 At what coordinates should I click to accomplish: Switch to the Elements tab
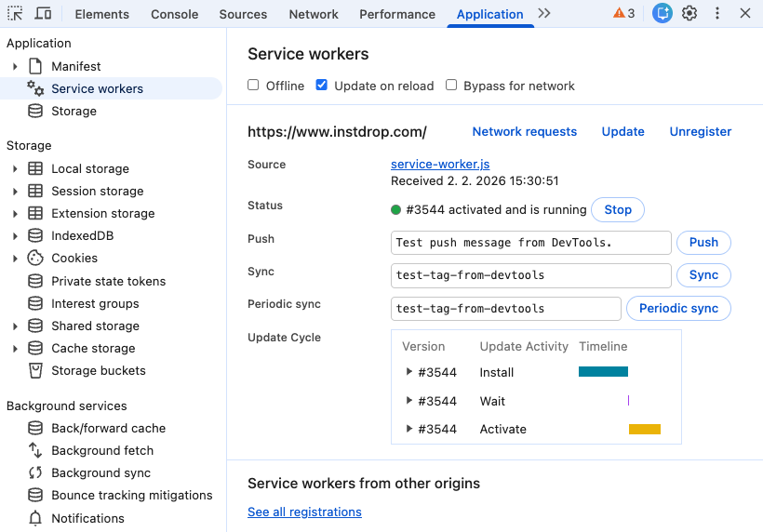[x=102, y=14]
